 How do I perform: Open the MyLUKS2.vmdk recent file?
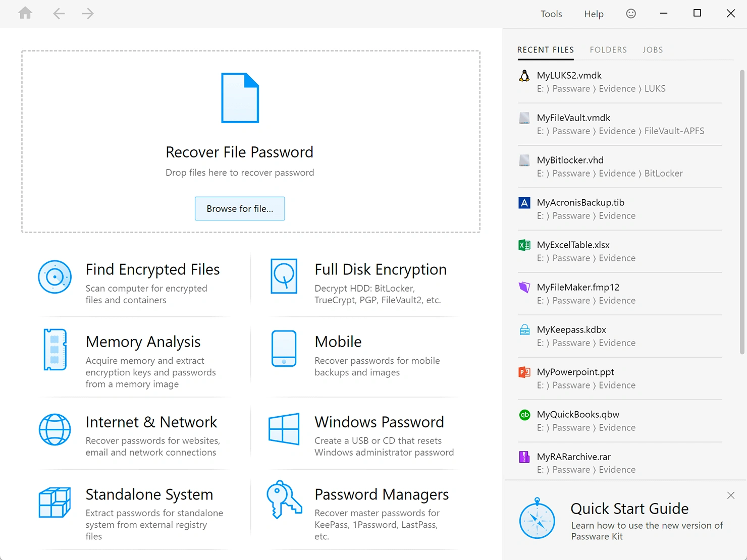click(569, 75)
